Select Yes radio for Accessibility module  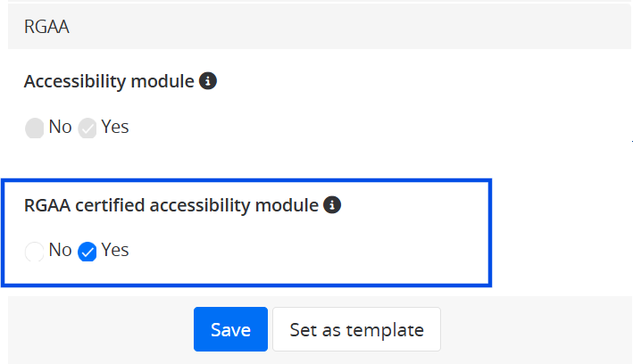[87, 128]
